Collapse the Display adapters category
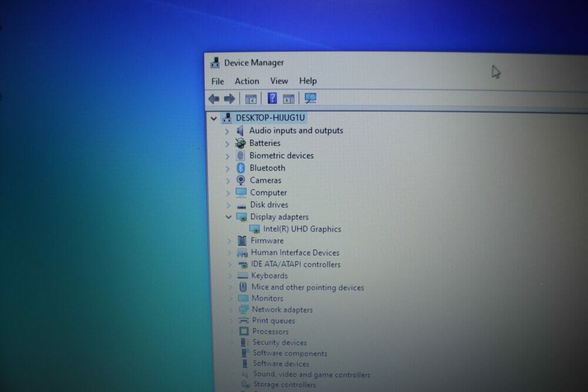 click(228, 217)
